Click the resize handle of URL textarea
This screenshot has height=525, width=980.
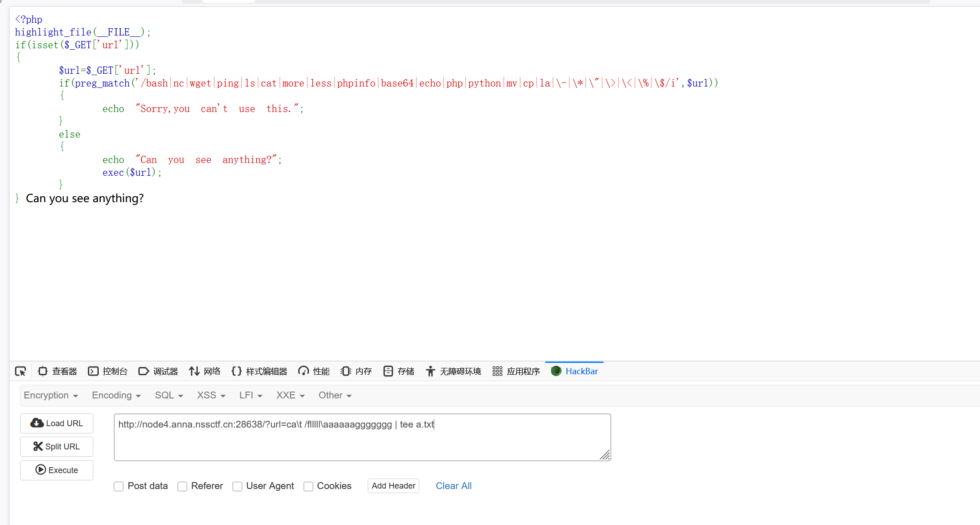point(605,455)
